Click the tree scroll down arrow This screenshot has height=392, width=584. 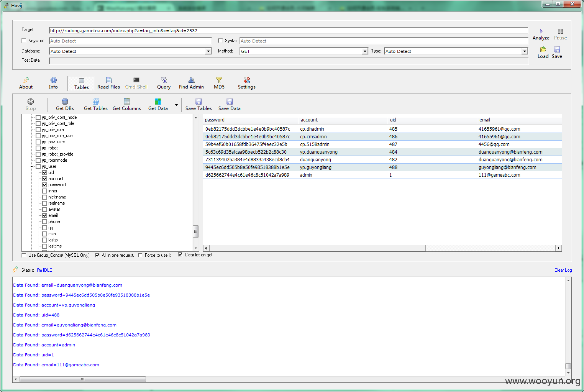196,248
